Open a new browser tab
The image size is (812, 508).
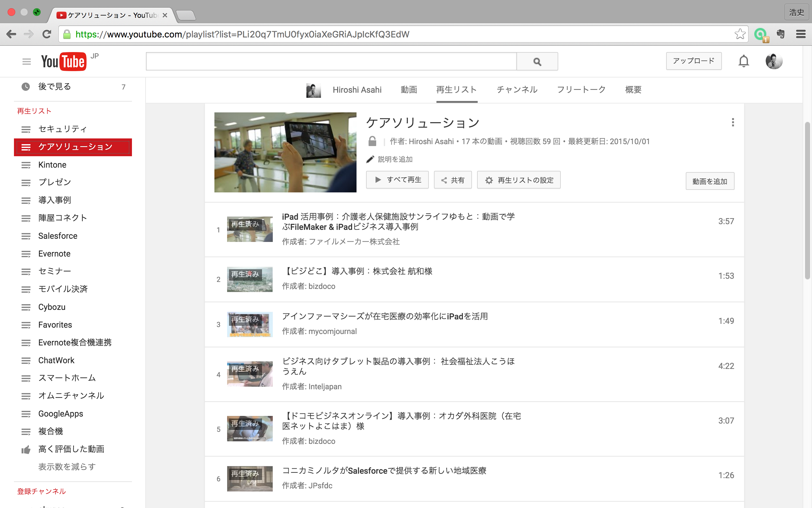(186, 16)
